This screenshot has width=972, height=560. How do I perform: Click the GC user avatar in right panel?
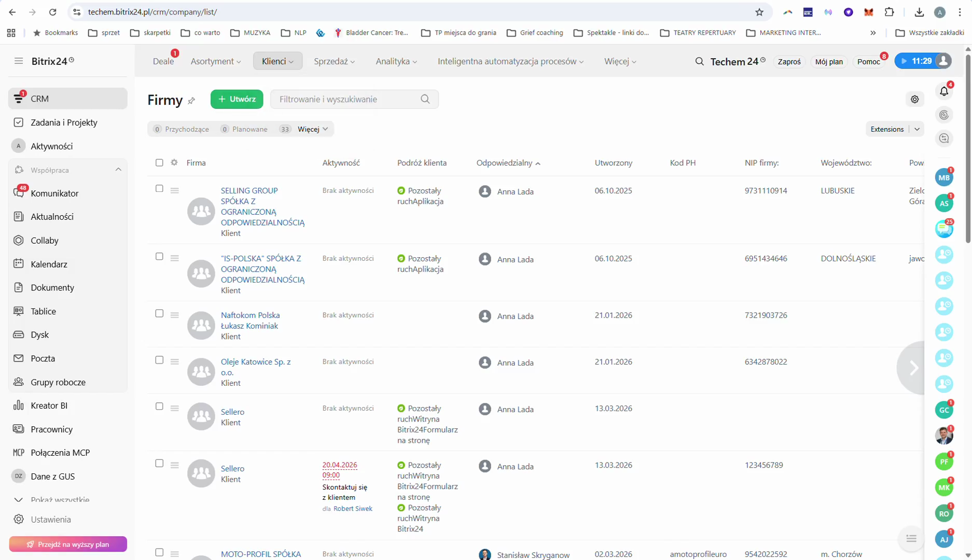click(944, 410)
